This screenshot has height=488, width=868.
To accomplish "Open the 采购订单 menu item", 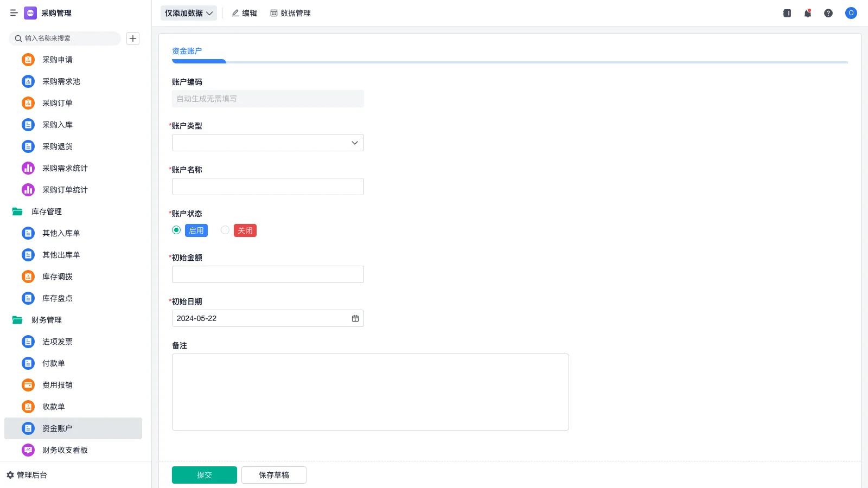I will [73, 103].
